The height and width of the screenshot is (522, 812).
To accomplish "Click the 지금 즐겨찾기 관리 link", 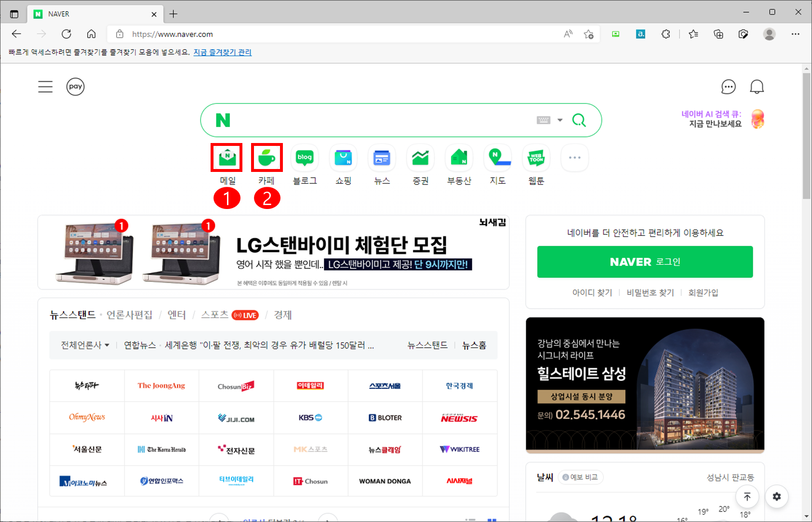I will point(223,52).
